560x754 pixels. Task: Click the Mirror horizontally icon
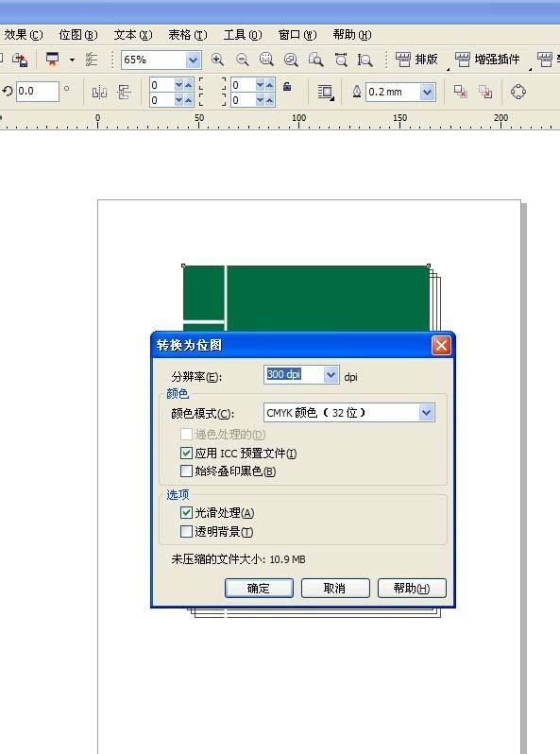pos(99,92)
